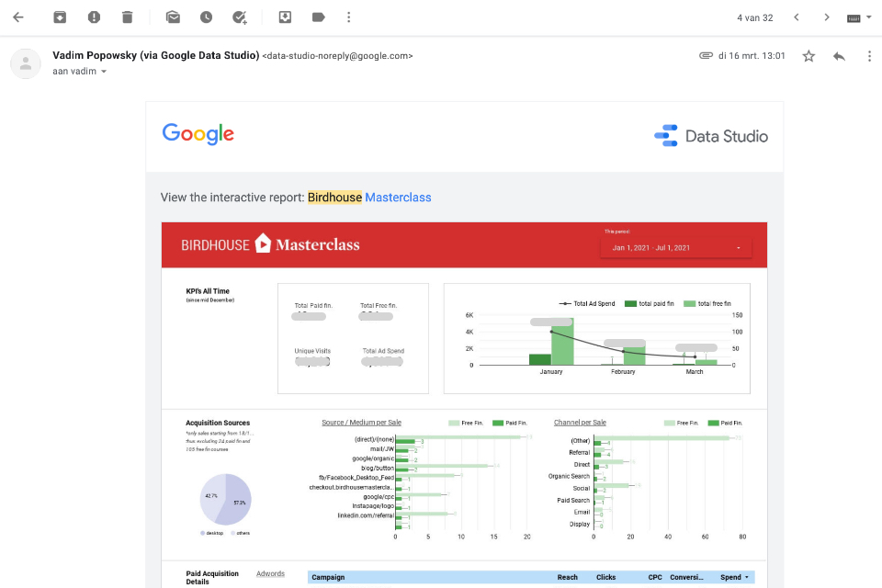Report this email as spam

click(94, 17)
